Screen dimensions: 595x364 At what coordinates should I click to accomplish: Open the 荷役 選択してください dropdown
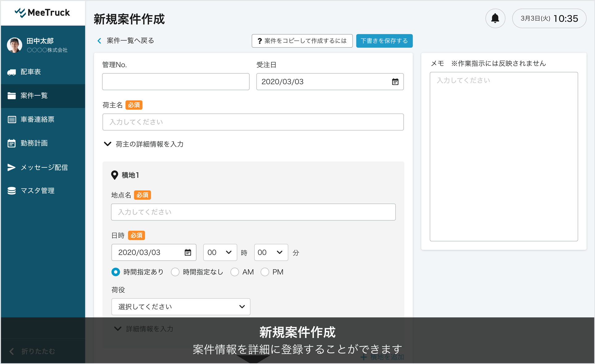point(181,307)
